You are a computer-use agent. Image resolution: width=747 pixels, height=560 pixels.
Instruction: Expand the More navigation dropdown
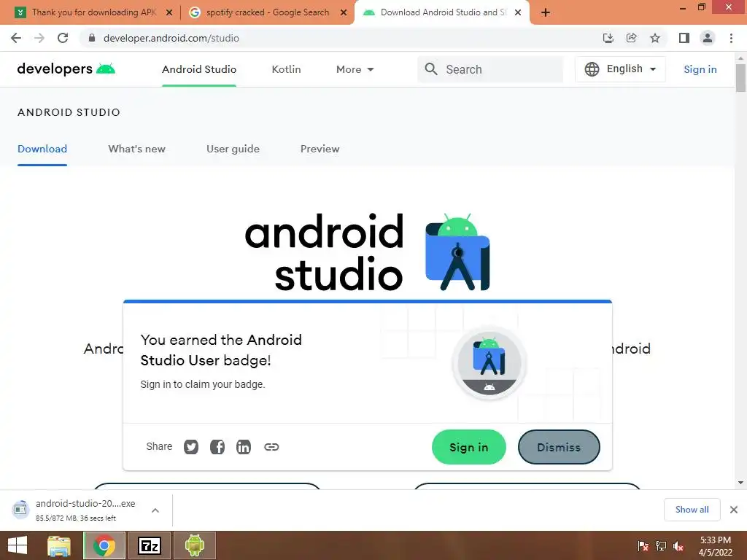coord(355,69)
